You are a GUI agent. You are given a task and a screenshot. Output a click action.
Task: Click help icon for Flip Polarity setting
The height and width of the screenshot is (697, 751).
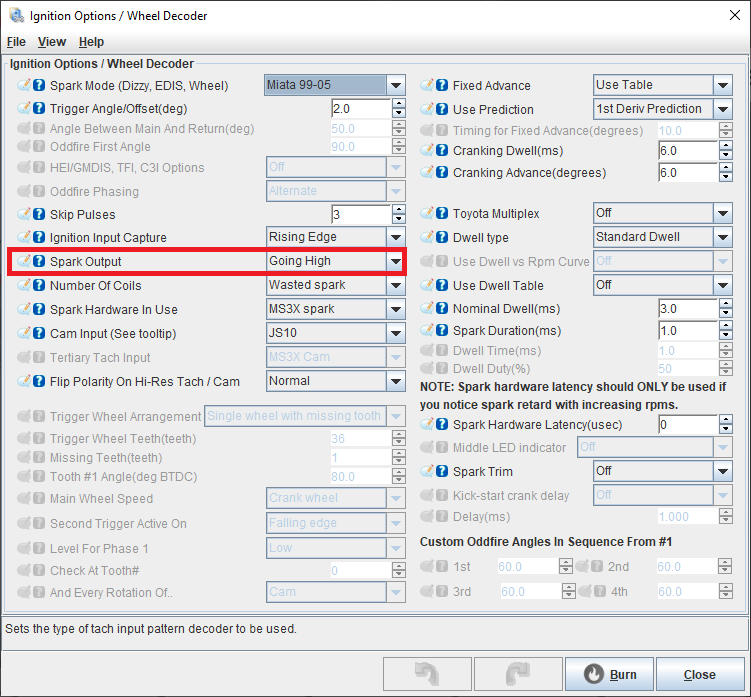click(39, 381)
